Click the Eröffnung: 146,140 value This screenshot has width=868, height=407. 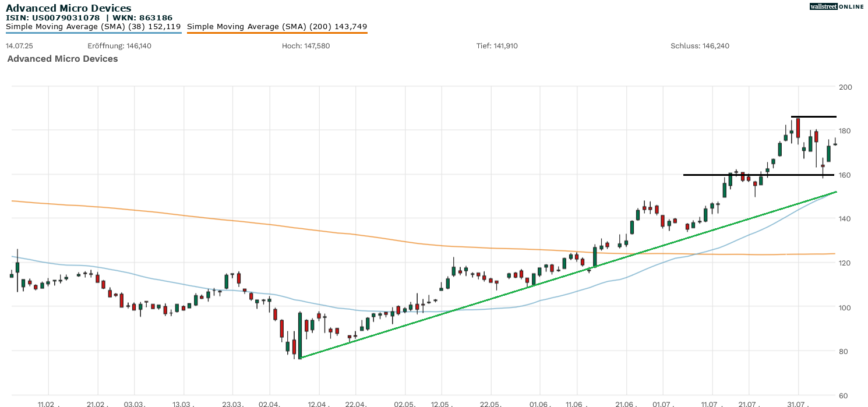coord(119,45)
